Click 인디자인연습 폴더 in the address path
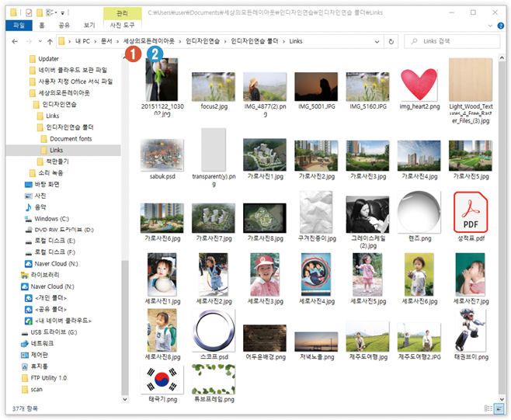 pyautogui.click(x=255, y=41)
